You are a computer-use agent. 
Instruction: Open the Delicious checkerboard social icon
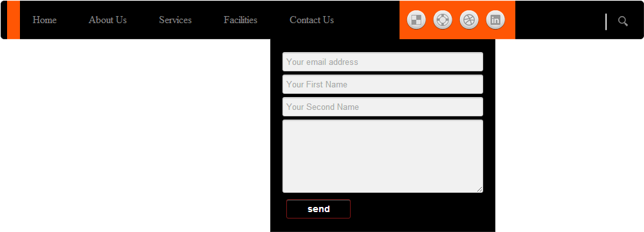pos(416,20)
